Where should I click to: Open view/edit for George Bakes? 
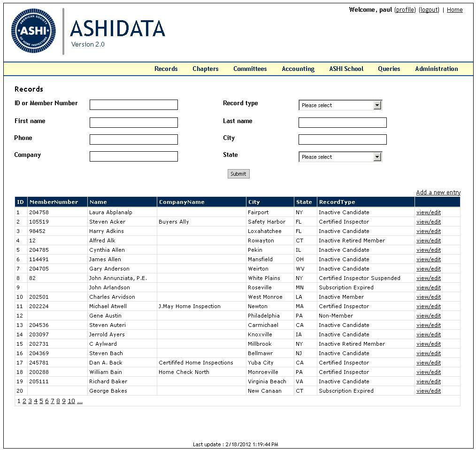click(x=428, y=391)
